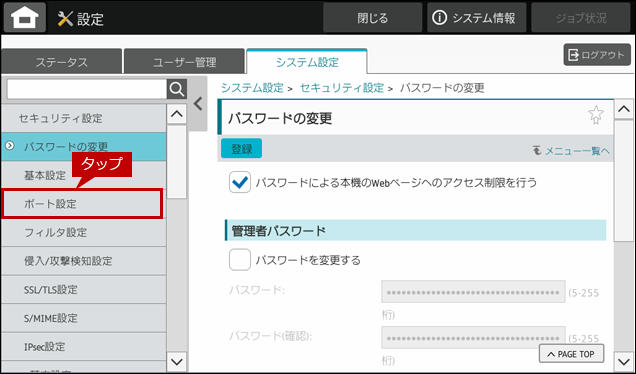Click セキュリティ設定 menu header
This screenshot has width=636, height=374.
(84, 118)
